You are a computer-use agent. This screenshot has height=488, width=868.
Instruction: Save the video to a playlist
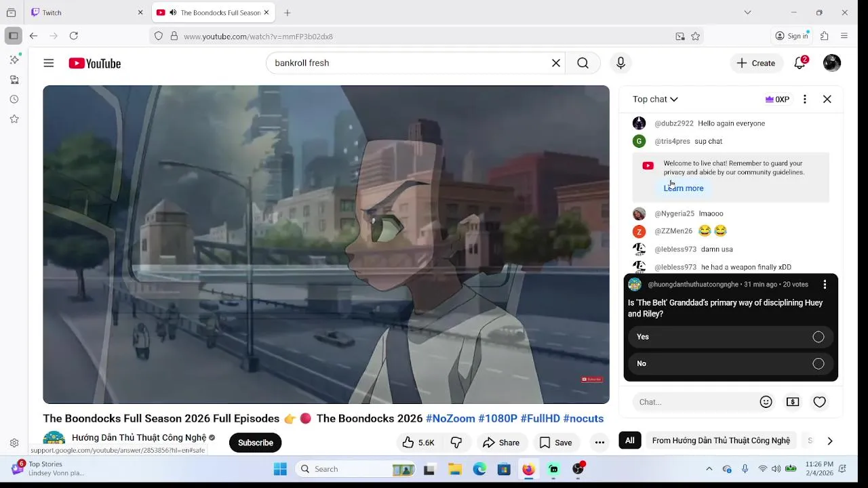click(555, 443)
